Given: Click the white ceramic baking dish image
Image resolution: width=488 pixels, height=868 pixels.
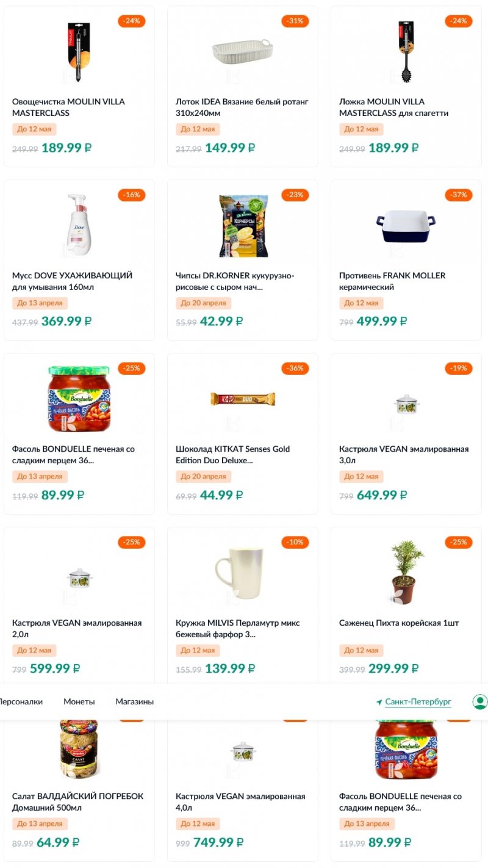Looking at the screenshot, I should [x=406, y=225].
